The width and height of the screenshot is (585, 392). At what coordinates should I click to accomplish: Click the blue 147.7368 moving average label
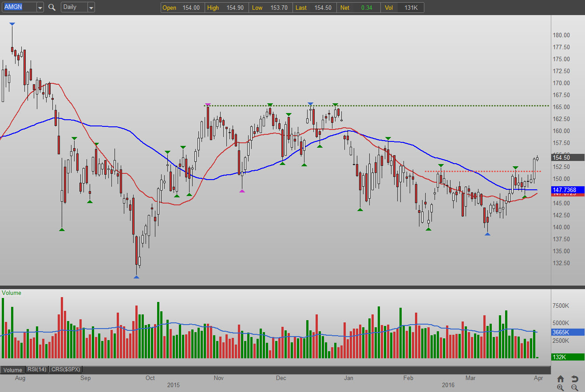pos(568,189)
